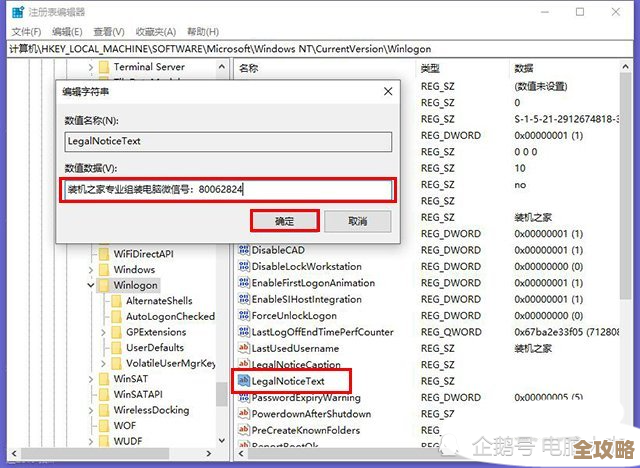This screenshot has width=640, height=468.
Task: Click PowerdownAfterShutdown string value icon
Action: pos(244,413)
